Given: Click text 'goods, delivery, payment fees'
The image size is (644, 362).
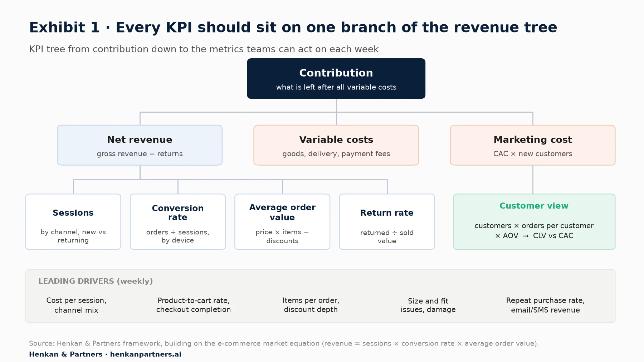Looking at the screenshot, I should click(x=336, y=154).
